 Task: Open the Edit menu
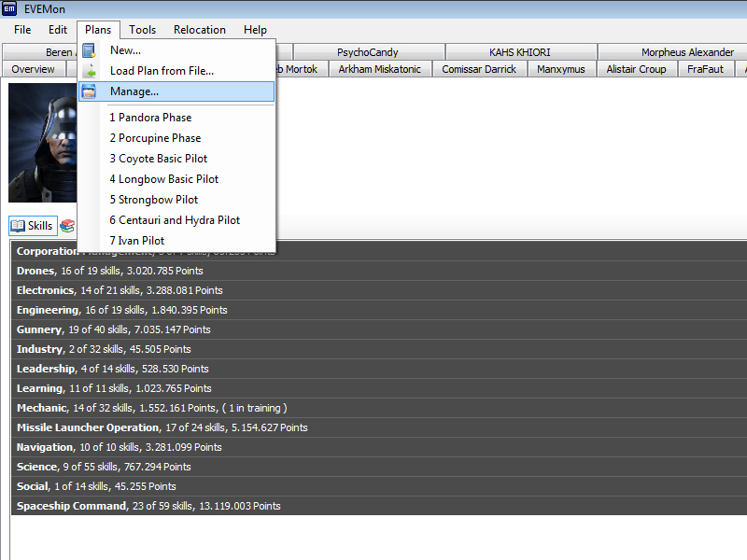pyautogui.click(x=58, y=30)
